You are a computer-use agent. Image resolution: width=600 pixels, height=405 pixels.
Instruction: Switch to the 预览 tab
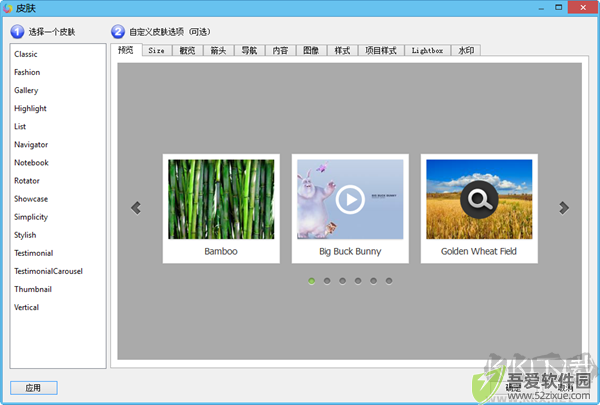[126, 50]
